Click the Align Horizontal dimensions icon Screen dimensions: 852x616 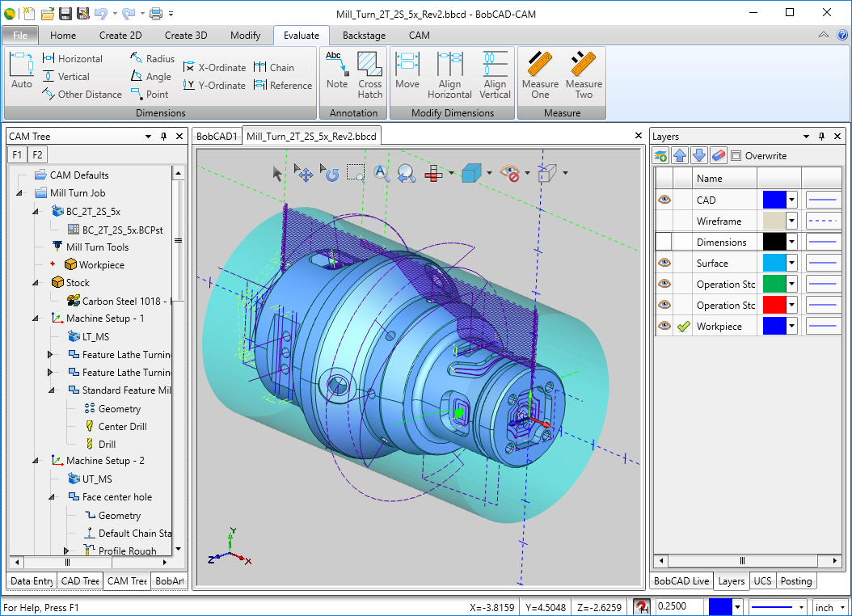tap(449, 73)
